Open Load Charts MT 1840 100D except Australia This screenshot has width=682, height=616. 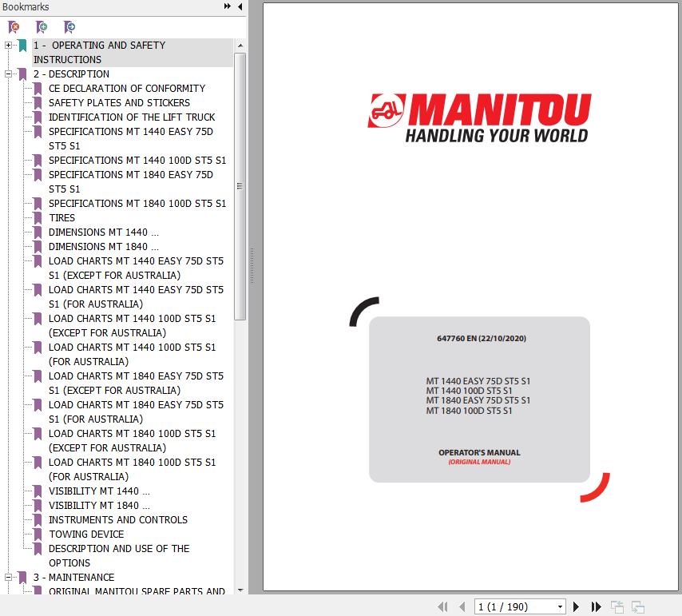coord(133,440)
